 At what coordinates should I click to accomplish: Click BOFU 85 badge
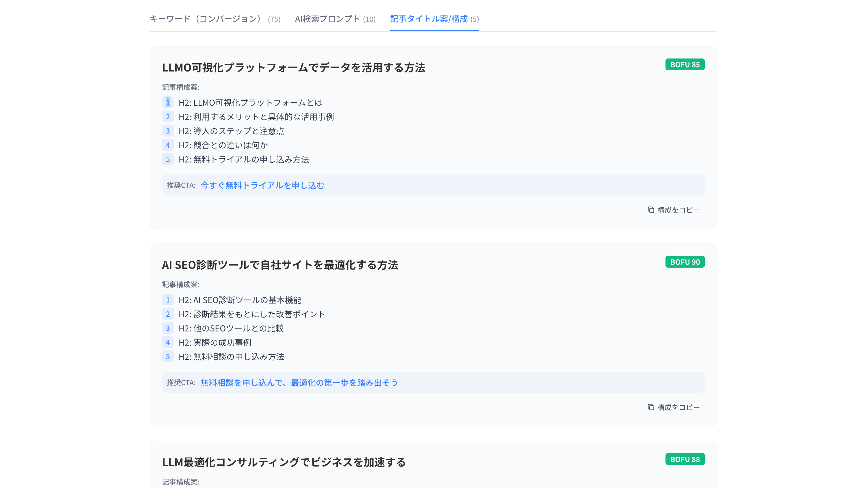tap(685, 65)
